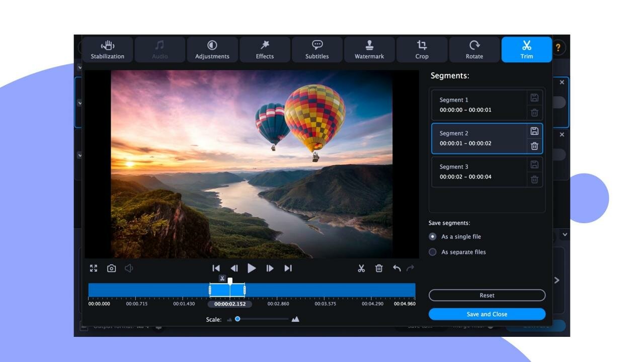Mute audio with the speaker icon
Image resolution: width=644 pixels, height=362 pixels.
tap(128, 268)
